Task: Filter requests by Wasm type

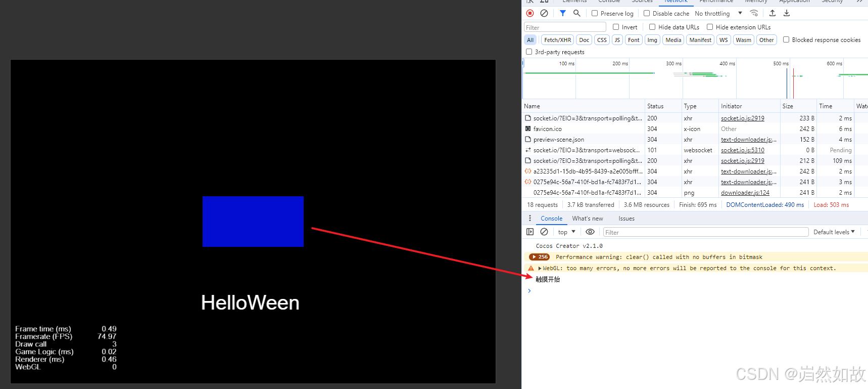Action: click(743, 40)
